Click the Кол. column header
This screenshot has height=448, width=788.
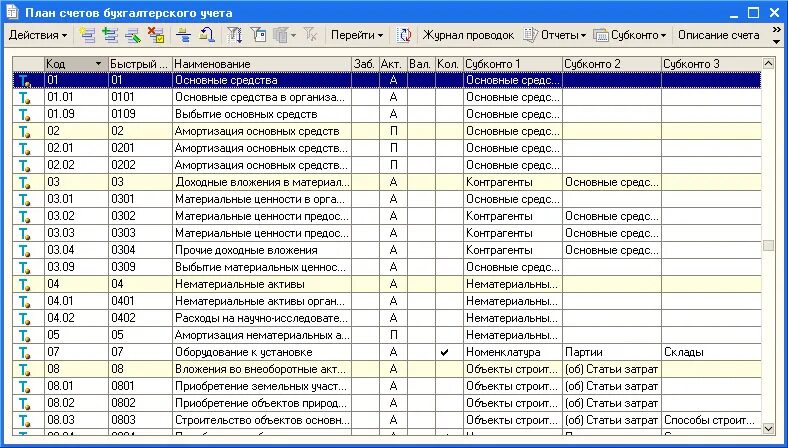tap(449, 64)
